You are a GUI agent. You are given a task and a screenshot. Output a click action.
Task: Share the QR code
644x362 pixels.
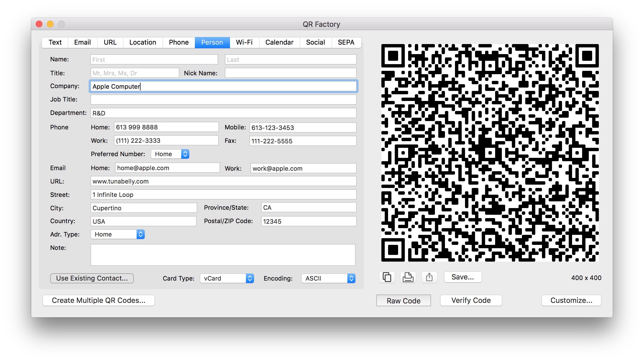pyautogui.click(x=429, y=277)
